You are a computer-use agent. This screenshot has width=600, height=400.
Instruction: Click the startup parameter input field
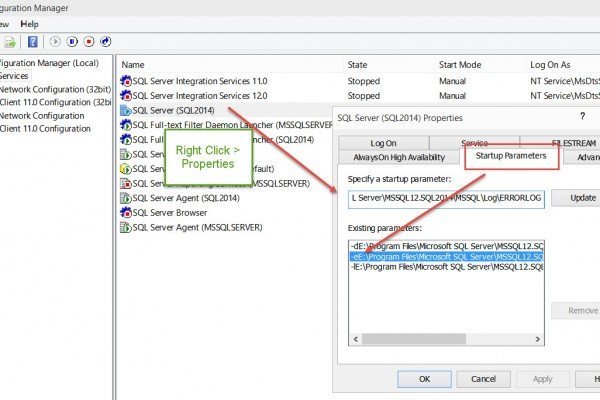[x=446, y=198]
